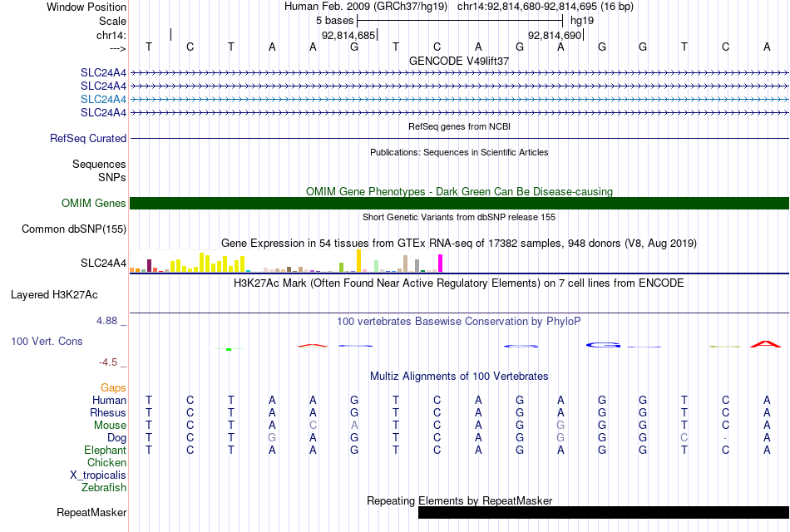The width and height of the screenshot is (790, 532).
Task: Select the Dog alignment row label
Action: click(x=117, y=438)
